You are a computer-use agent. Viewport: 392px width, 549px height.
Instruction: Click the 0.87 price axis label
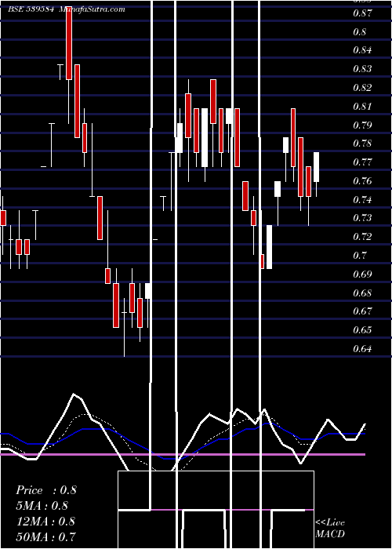coord(362,13)
